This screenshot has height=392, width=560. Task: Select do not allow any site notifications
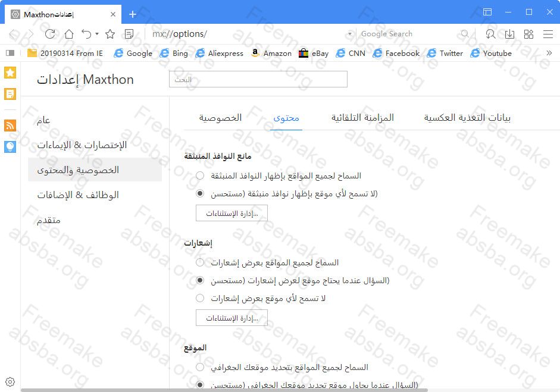point(200,298)
